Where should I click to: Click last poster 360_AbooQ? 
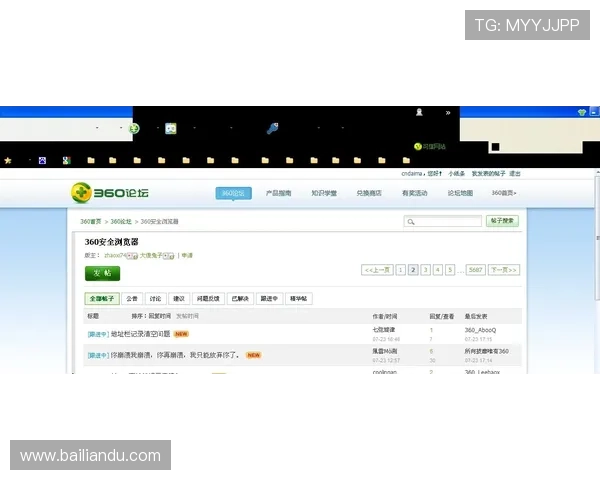(480, 330)
